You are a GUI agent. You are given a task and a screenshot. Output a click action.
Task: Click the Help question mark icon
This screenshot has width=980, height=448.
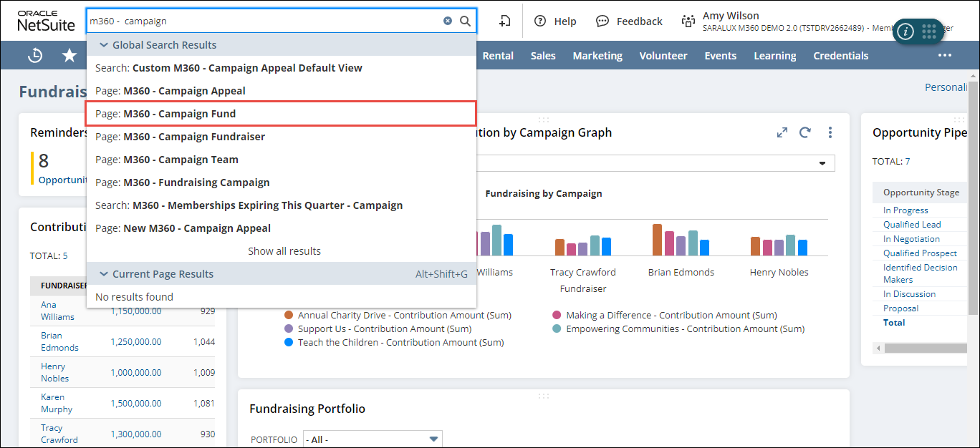(x=540, y=21)
